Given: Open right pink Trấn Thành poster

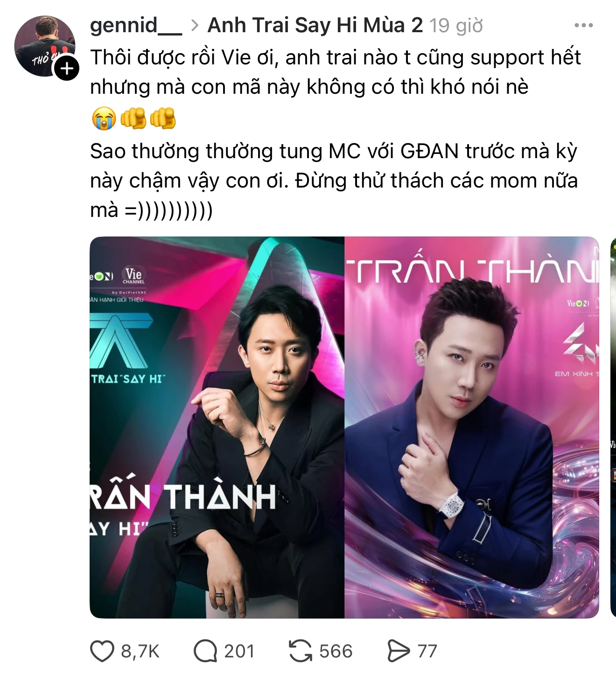Looking at the screenshot, I should (x=472, y=427).
